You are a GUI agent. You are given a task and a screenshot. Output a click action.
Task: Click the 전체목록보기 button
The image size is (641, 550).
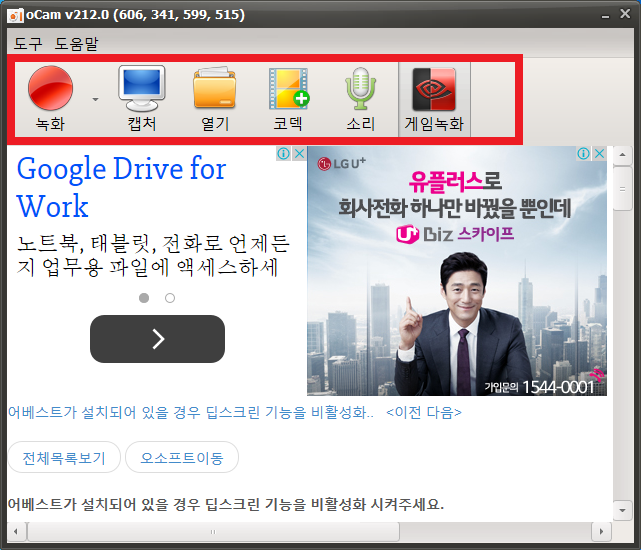coord(64,458)
